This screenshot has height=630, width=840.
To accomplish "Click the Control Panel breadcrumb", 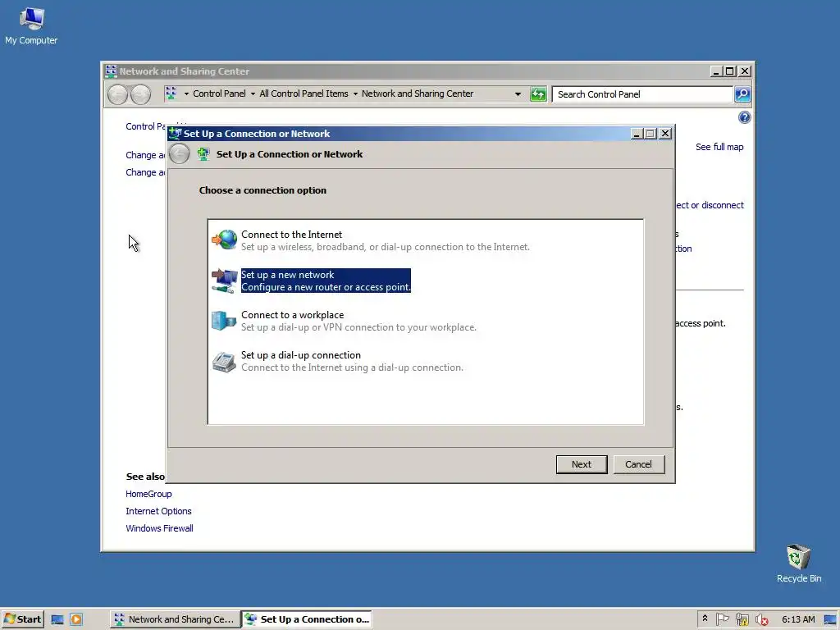I will (219, 94).
